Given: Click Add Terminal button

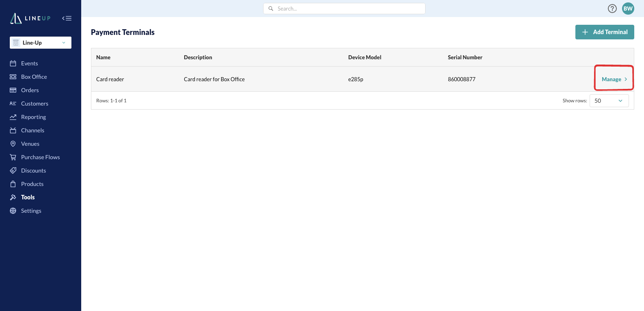Looking at the screenshot, I should click(x=605, y=32).
